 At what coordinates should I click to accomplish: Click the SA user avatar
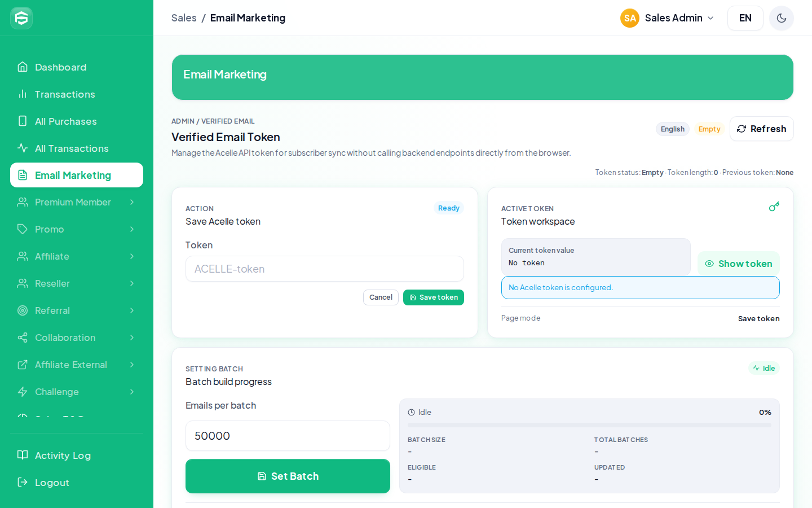630,18
